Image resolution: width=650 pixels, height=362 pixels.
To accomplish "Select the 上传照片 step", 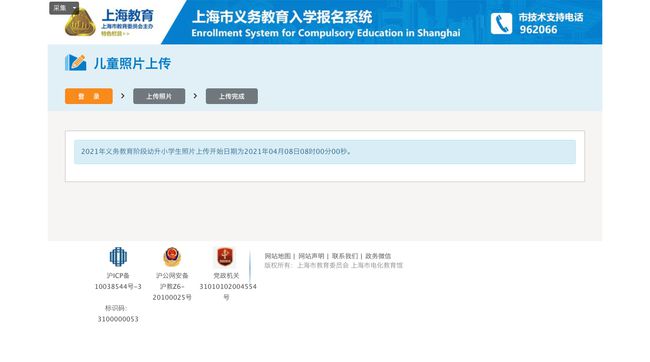I will click(x=159, y=96).
